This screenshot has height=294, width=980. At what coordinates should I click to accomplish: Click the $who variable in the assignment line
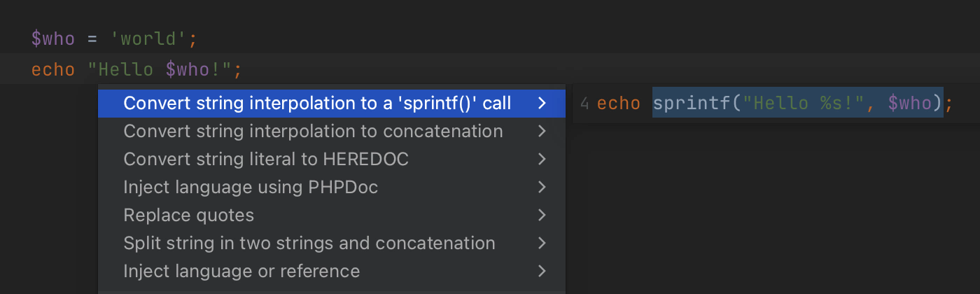[x=52, y=38]
